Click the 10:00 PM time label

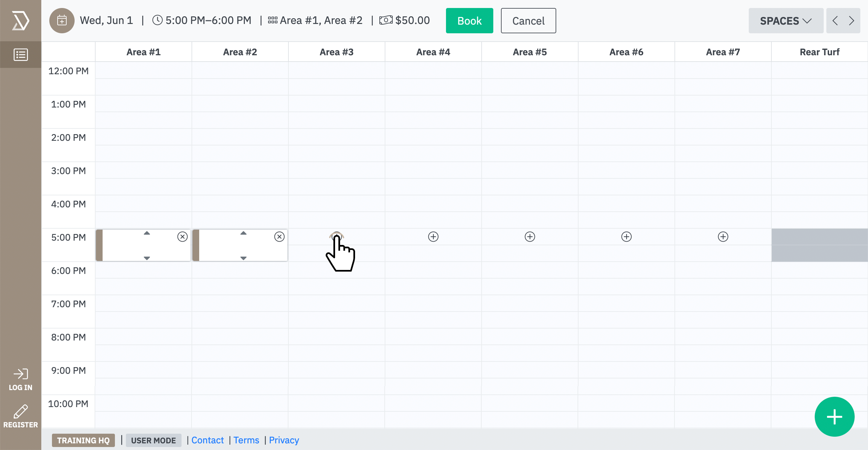click(68, 403)
